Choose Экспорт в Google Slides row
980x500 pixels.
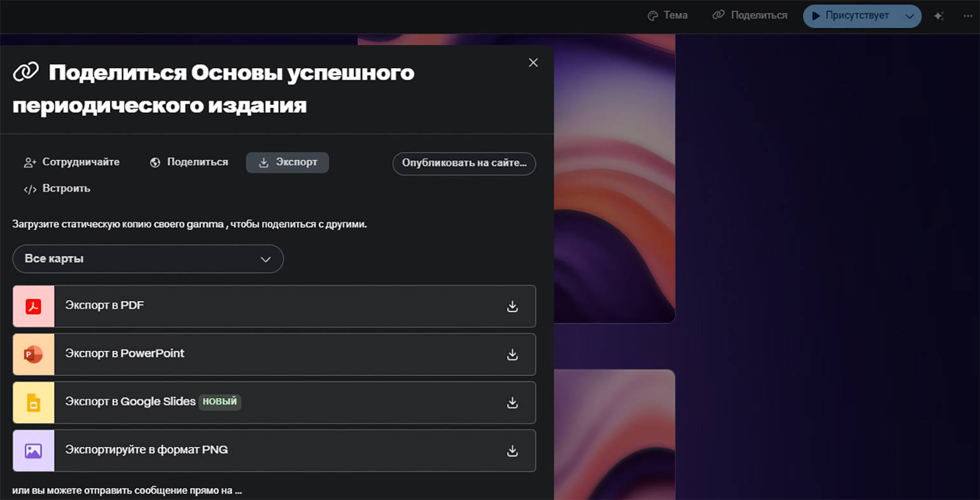click(x=274, y=403)
